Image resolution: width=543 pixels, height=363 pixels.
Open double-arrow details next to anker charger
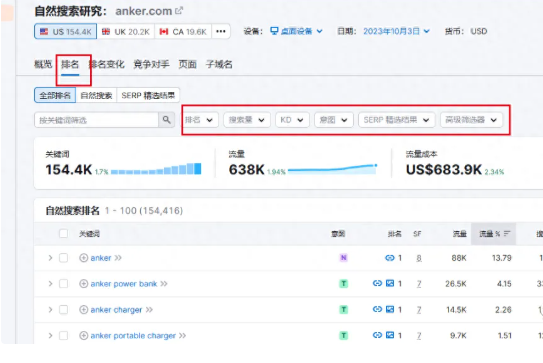click(149, 310)
